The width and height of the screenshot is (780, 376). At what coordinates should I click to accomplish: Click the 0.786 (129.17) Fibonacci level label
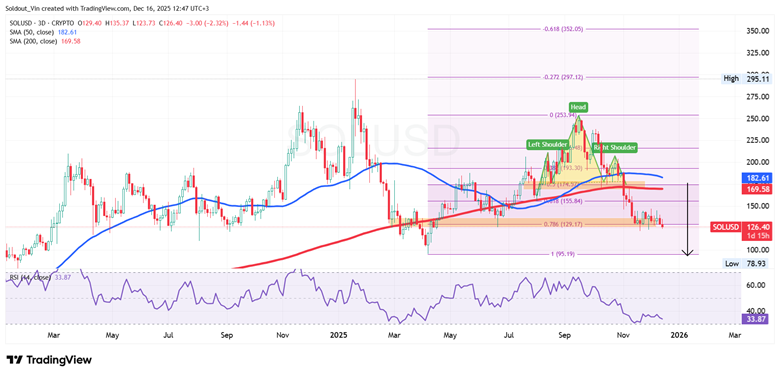click(x=564, y=224)
